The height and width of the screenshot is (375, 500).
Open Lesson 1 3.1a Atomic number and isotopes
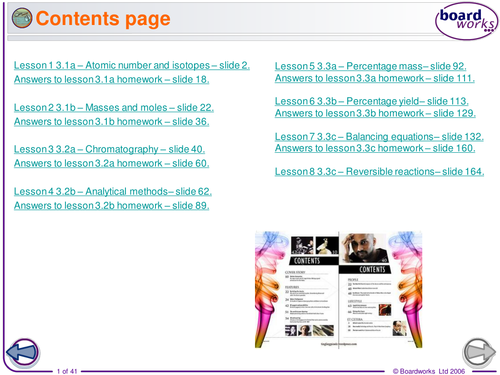click(132, 65)
